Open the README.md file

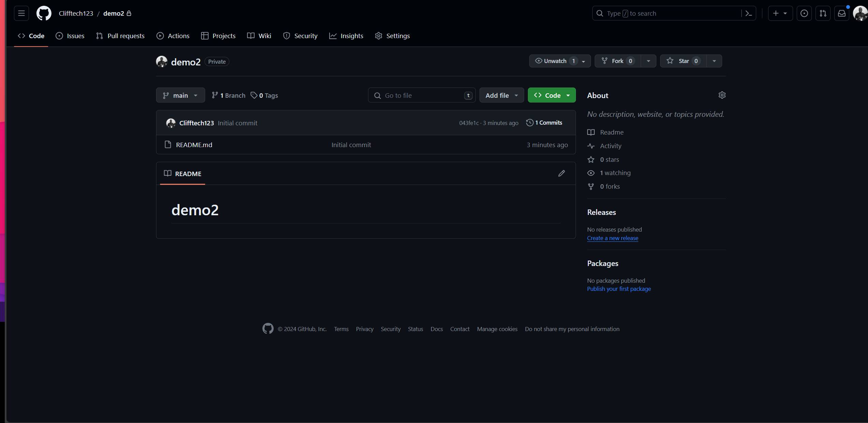pos(194,145)
